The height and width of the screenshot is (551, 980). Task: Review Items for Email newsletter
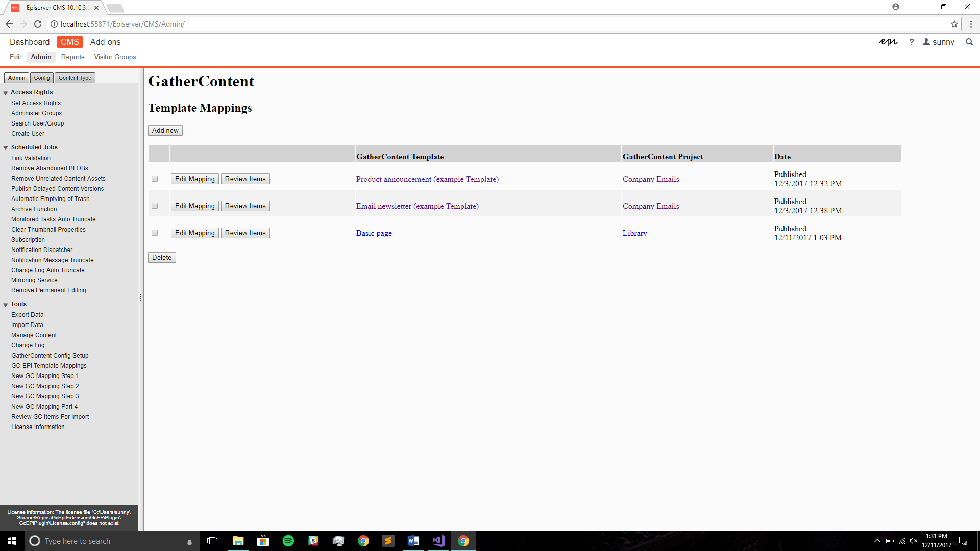click(246, 206)
